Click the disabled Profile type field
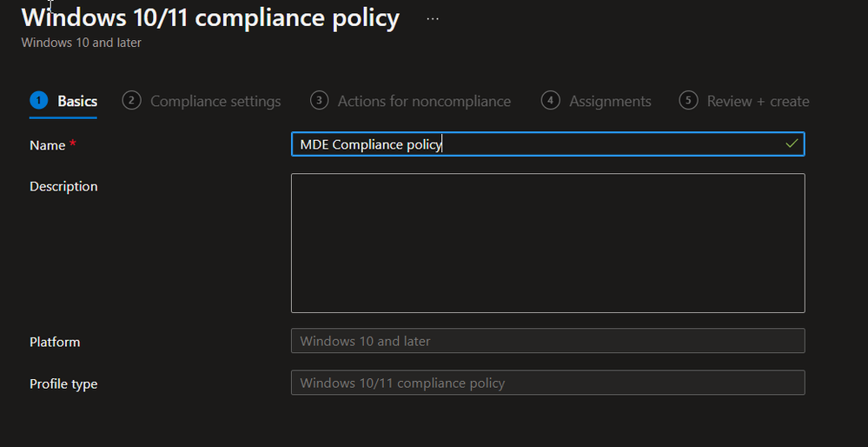Image resolution: width=868 pixels, height=447 pixels. tap(547, 383)
